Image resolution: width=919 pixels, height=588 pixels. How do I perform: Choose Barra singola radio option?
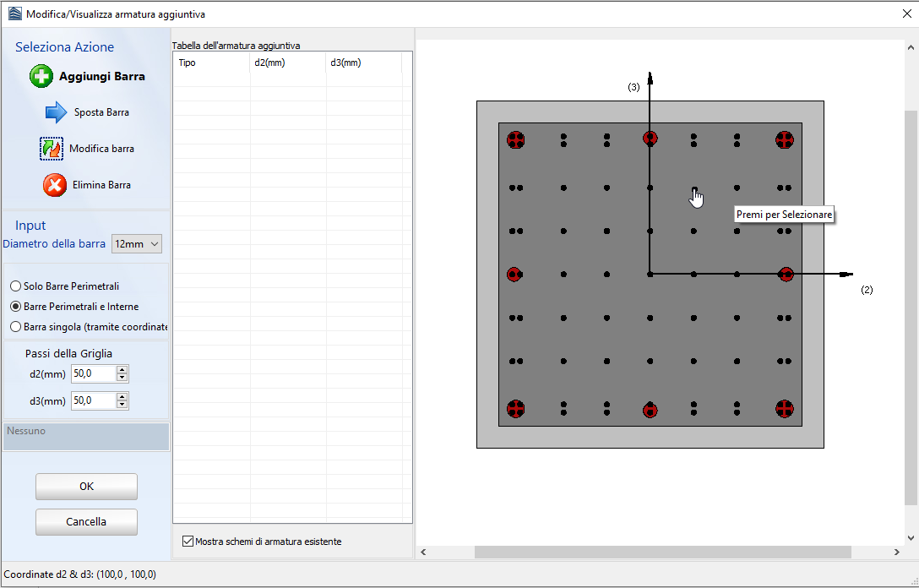point(16,327)
